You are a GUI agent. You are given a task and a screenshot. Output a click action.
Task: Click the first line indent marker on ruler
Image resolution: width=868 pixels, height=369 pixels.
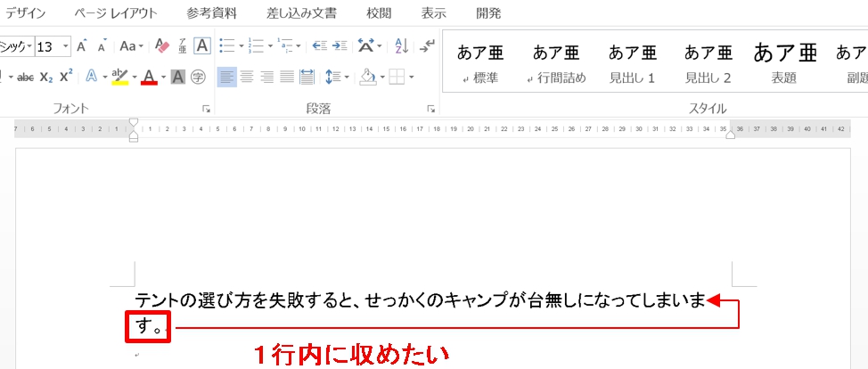coord(134,123)
